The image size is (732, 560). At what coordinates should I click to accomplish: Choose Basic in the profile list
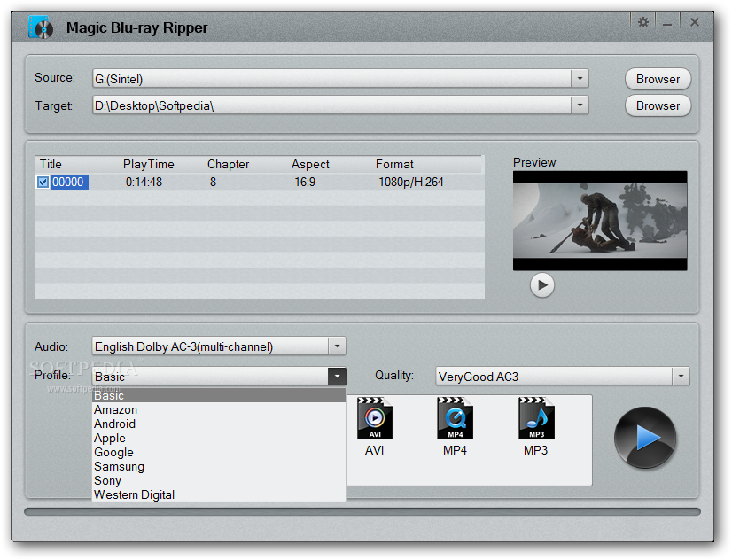click(x=219, y=395)
